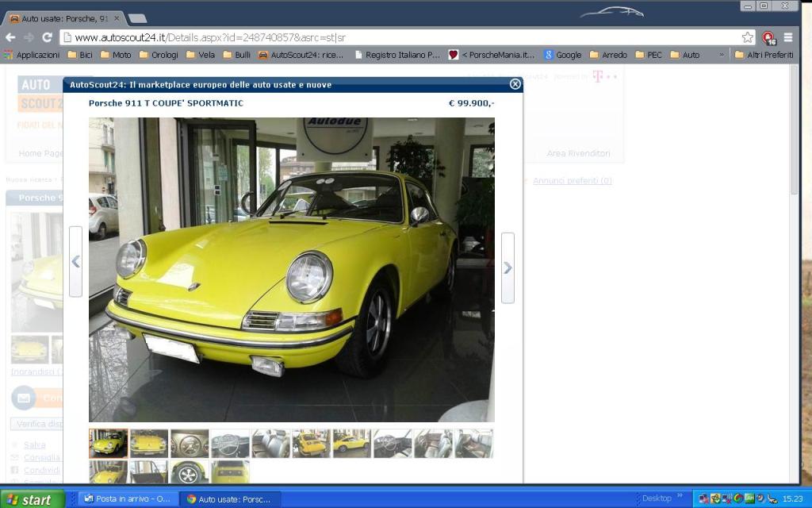Open the Orologi bookmarks folder
The height and width of the screenshot is (508, 812).
[x=159, y=55]
